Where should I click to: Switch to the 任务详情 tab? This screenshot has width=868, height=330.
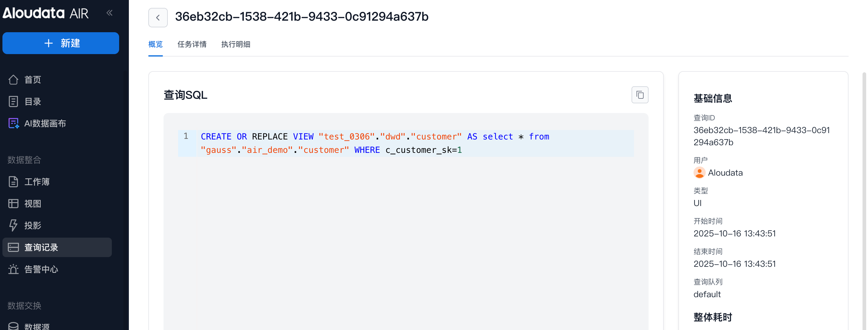tap(192, 44)
